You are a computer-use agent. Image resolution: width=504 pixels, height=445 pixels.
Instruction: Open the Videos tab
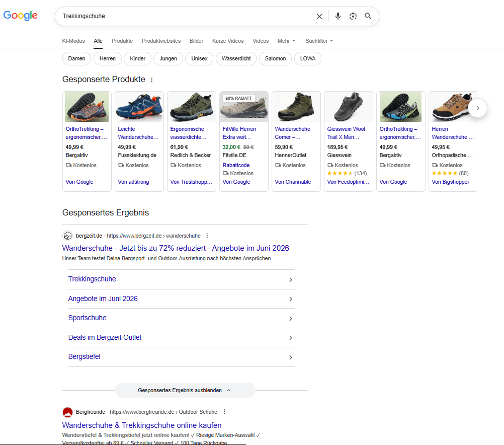tap(261, 41)
